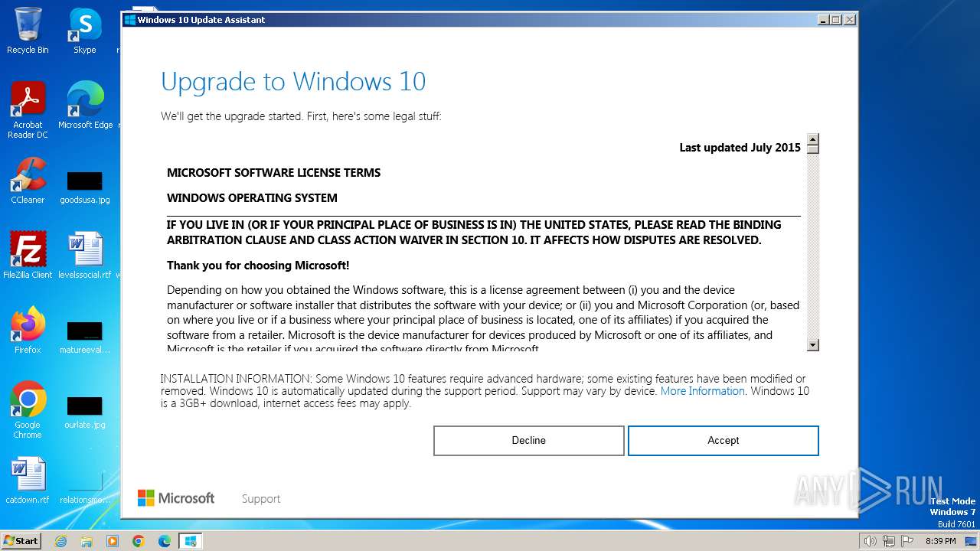The height and width of the screenshot is (551, 980).
Task: Select the Acrobat Reader DC shortcut
Action: pos(28,110)
